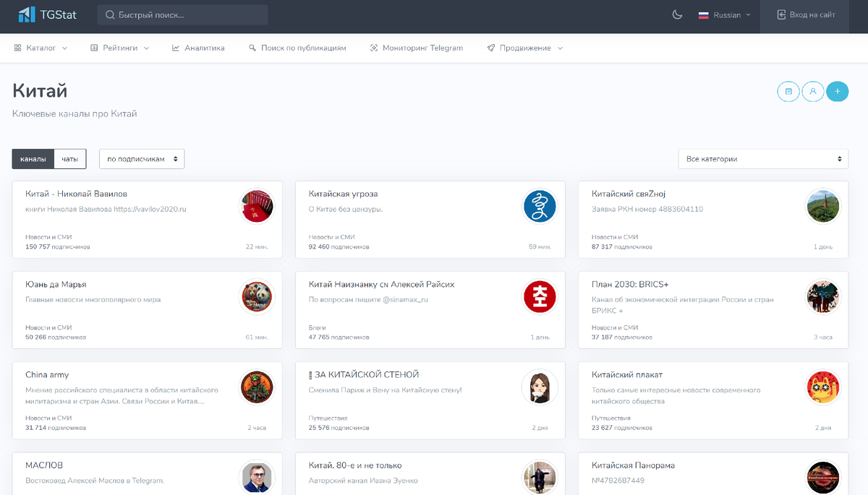This screenshot has width=868, height=495.
Task: Click the Мониторинг Telegram icon
Action: click(374, 48)
